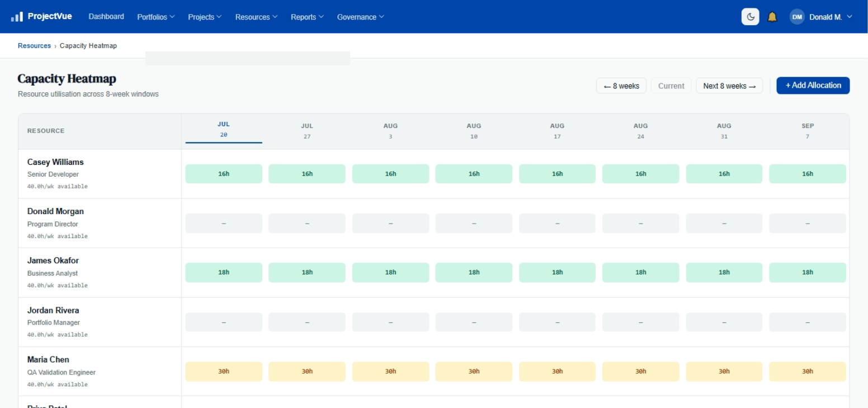Click the Current window button
868x408 pixels.
671,86
